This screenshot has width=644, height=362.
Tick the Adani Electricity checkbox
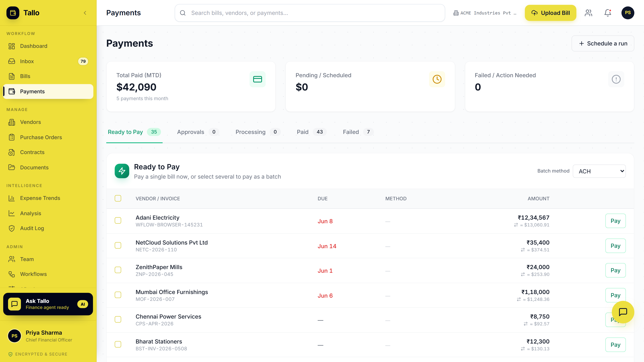point(118,221)
